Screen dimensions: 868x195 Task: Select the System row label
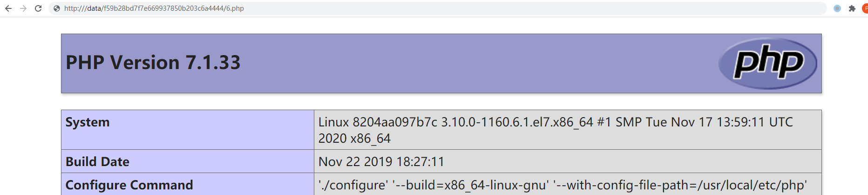pyautogui.click(x=88, y=122)
